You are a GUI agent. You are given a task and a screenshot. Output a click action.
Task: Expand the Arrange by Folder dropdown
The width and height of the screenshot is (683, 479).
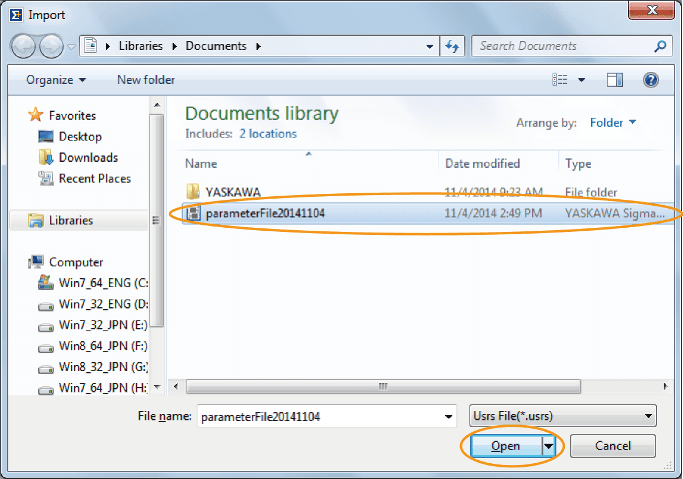click(613, 123)
